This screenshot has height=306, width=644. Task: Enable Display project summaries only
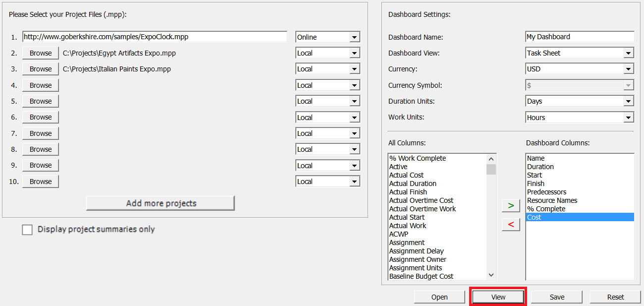pos(27,229)
